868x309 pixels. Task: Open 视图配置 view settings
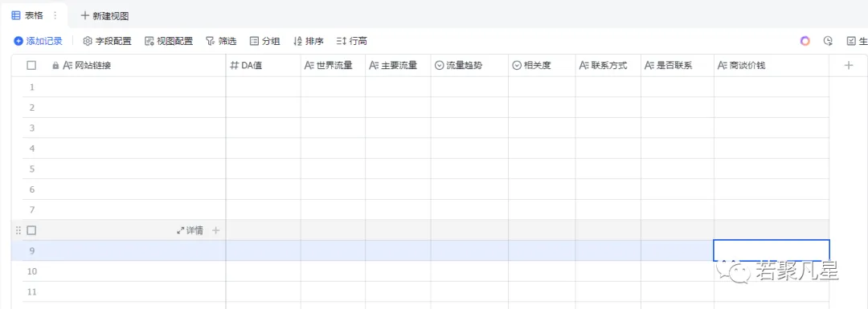[x=168, y=41]
